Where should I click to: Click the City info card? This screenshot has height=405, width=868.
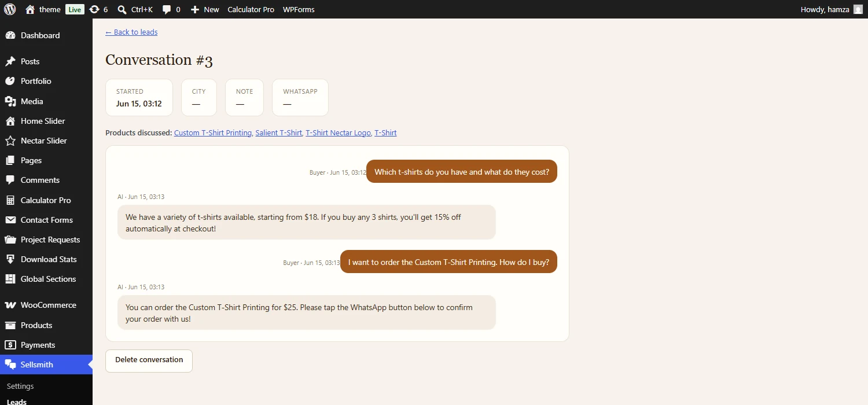point(199,97)
